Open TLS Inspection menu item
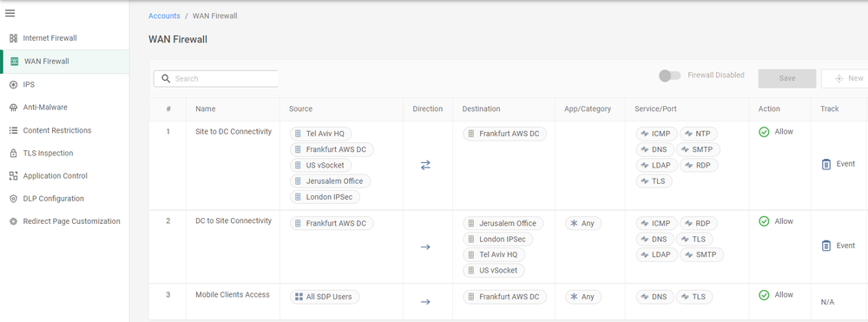This screenshot has height=322, width=868. [x=65, y=154]
